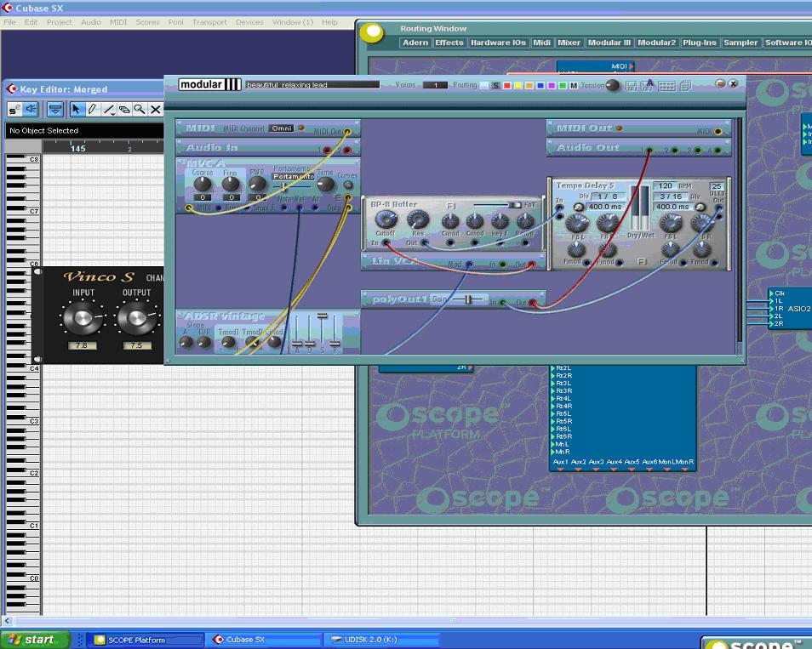Toggle the F button on Tempo Delay S
The width and height of the screenshot is (812, 649).
(x=642, y=261)
